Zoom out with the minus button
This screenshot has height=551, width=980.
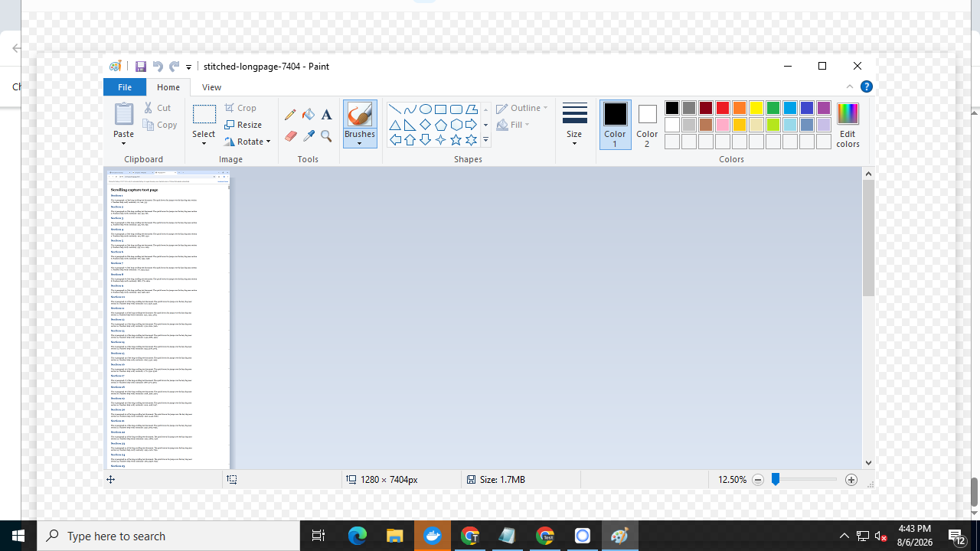point(758,480)
